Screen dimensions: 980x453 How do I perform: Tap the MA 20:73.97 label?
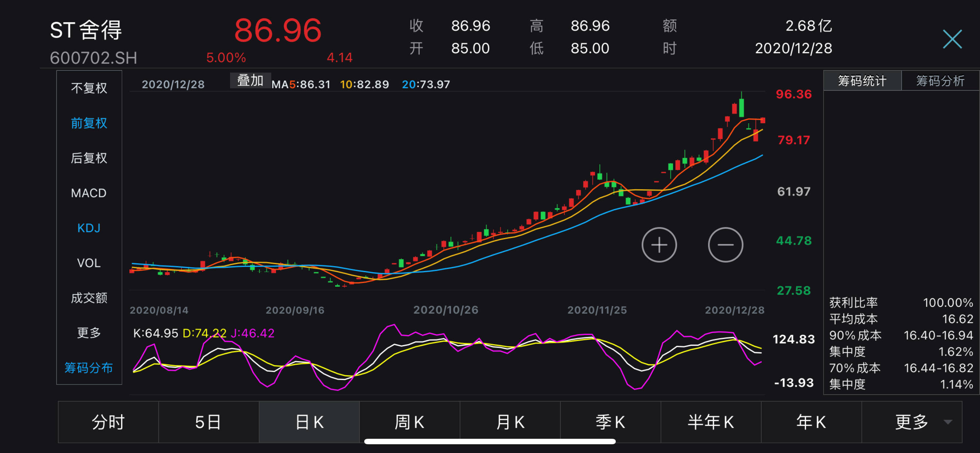click(x=426, y=84)
